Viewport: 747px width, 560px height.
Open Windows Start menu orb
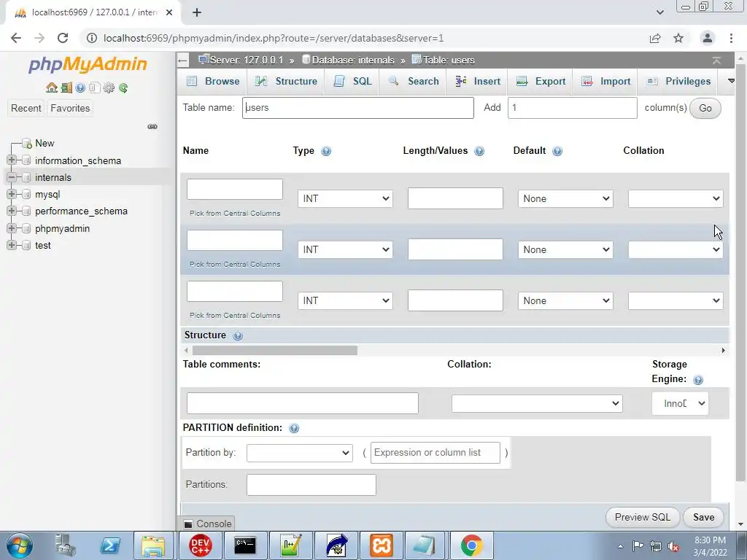20,545
